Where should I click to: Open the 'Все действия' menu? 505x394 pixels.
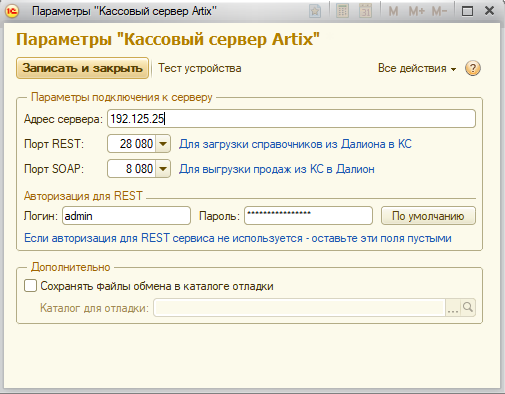tap(417, 68)
